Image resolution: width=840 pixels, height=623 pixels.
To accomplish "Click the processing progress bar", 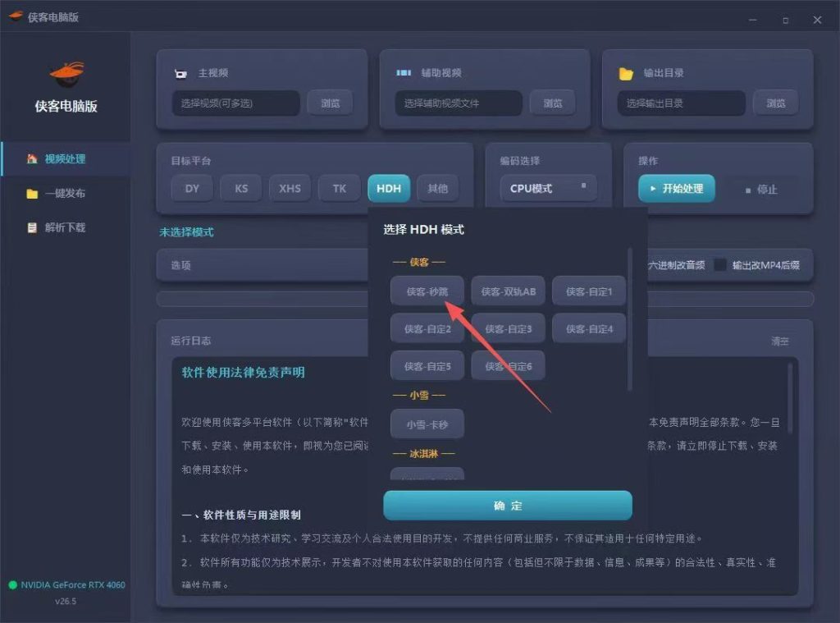I will point(486,299).
